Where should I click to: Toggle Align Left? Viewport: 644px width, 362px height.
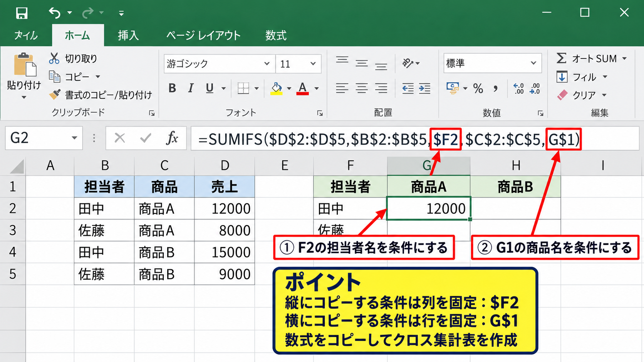click(342, 88)
